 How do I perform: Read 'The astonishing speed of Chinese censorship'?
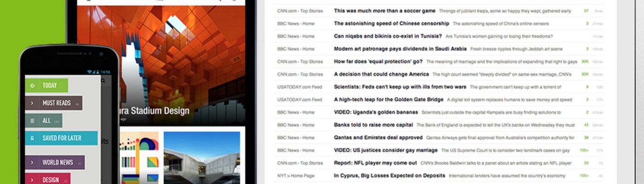(391, 23)
